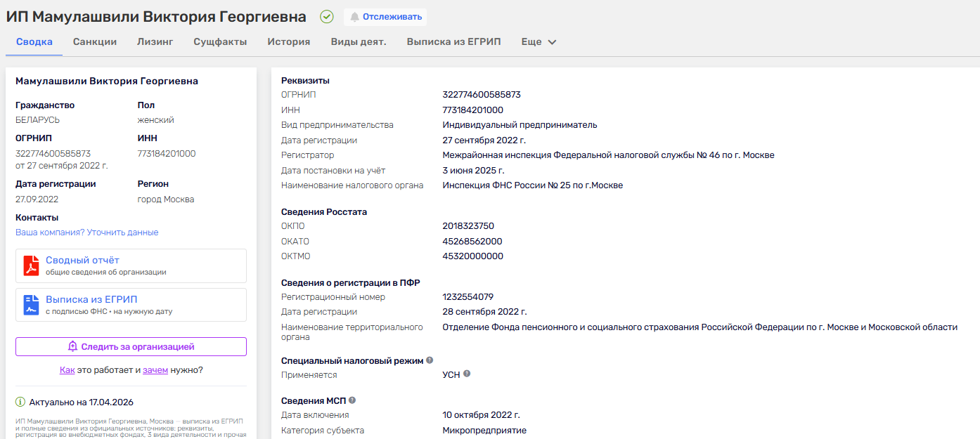Click help icon next to Специальный налоговый режим
The width and height of the screenshot is (980, 439).
click(429, 360)
